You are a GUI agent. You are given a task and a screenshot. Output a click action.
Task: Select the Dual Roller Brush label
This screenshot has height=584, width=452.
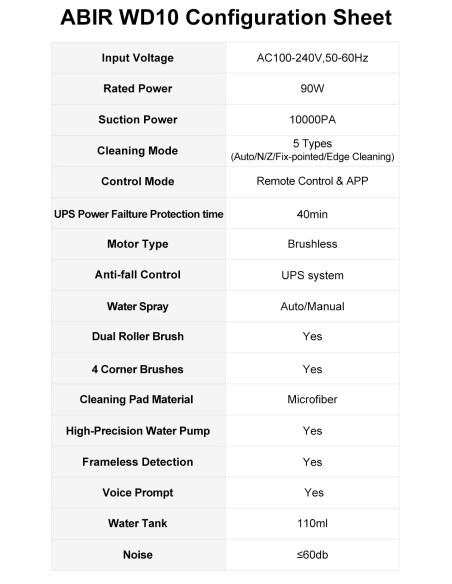point(138,336)
